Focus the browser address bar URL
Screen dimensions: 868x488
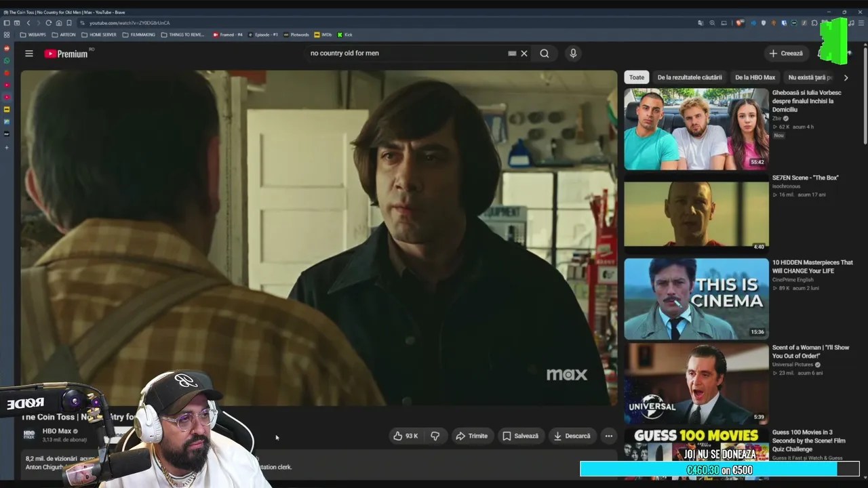tap(130, 23)
